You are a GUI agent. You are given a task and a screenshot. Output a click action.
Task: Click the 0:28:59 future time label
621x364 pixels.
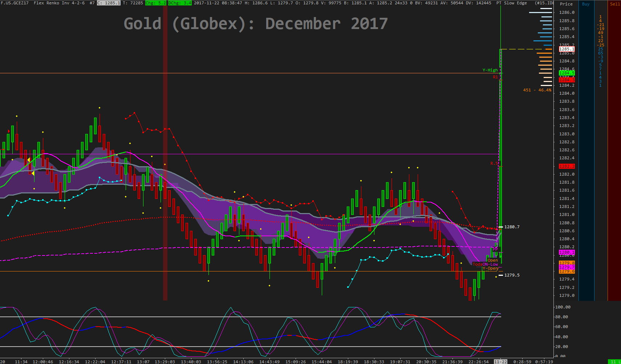[x=522, y=362]
